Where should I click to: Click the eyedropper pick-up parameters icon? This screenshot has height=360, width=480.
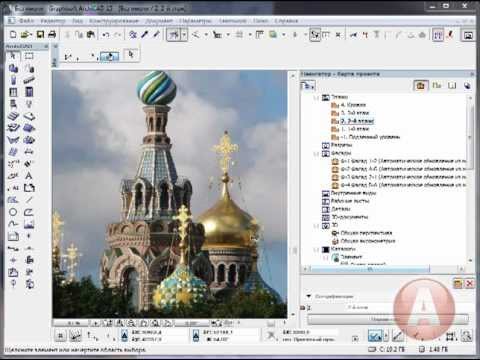(145, 34)
